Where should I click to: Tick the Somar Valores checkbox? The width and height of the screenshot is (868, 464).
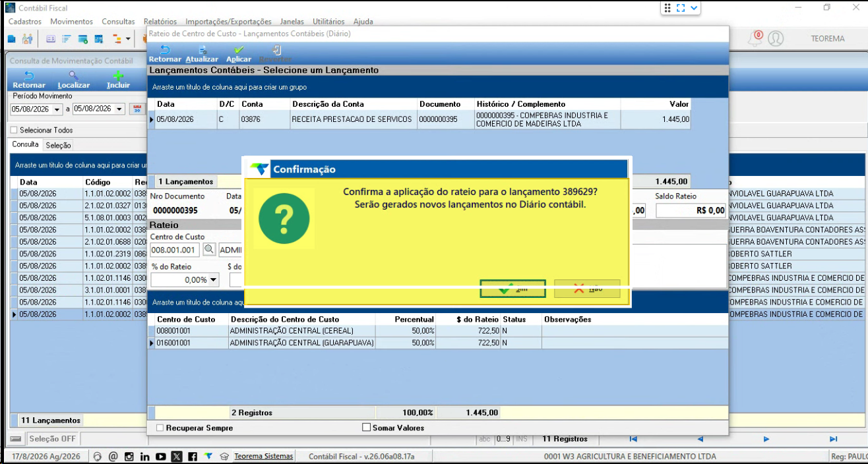tap(367, 428)
